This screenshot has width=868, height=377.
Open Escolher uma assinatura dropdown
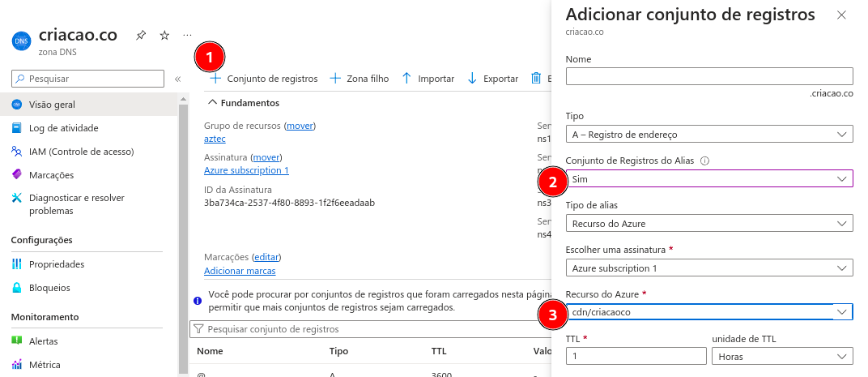point(709,268)
